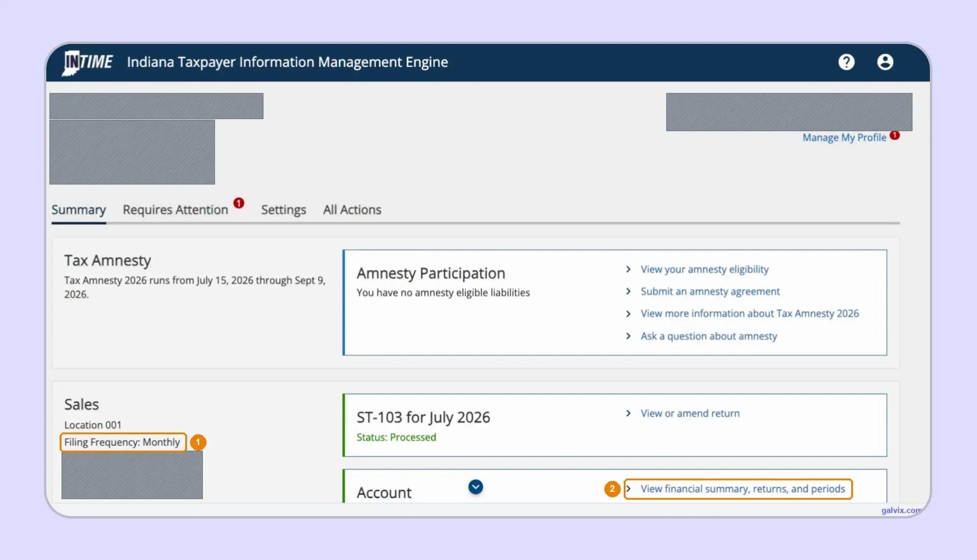
Task: Open the All Actions tab
Action: (x=352, y=210)
